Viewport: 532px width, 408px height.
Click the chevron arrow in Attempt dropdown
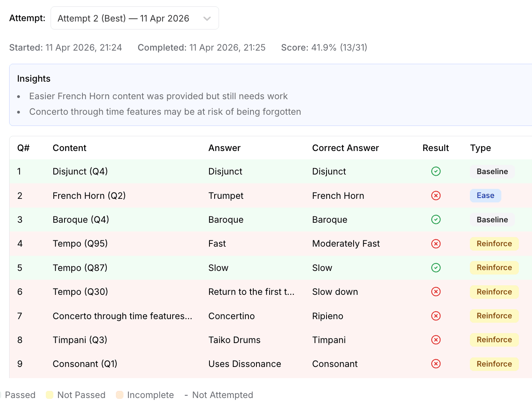(x=207, y=19)
